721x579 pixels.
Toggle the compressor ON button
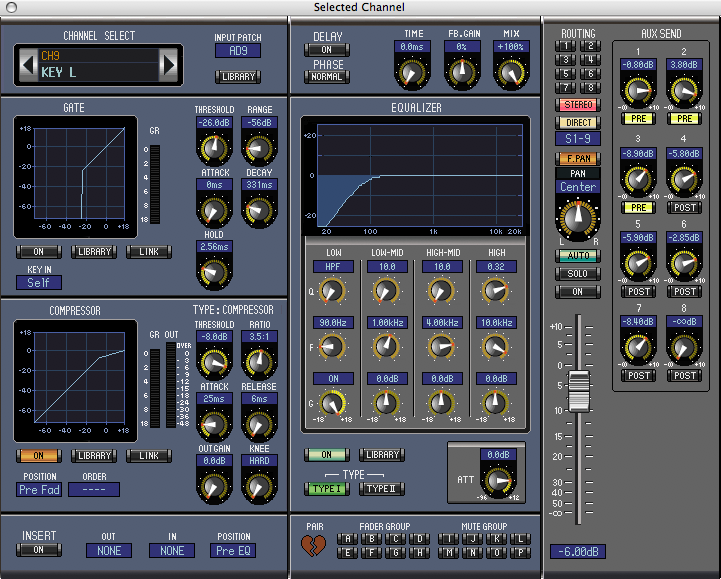coord(39,455)
